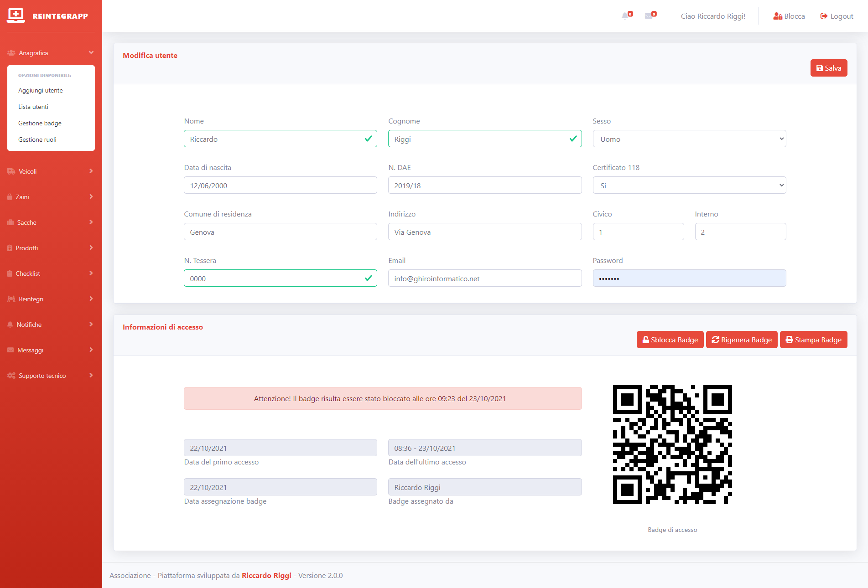Open the messages envelope icon in header

pyautogui.click(x=649, y=16)
